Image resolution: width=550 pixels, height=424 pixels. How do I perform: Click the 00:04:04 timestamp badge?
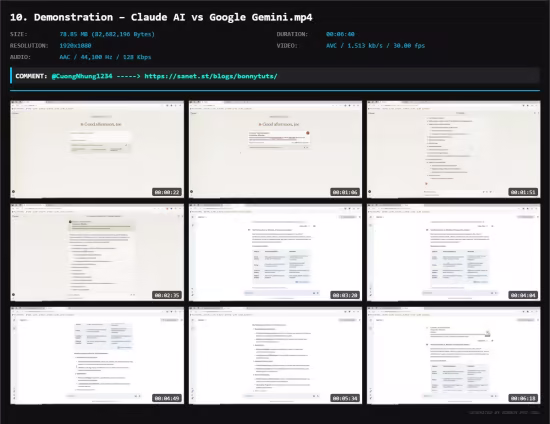tap(523, 295)
